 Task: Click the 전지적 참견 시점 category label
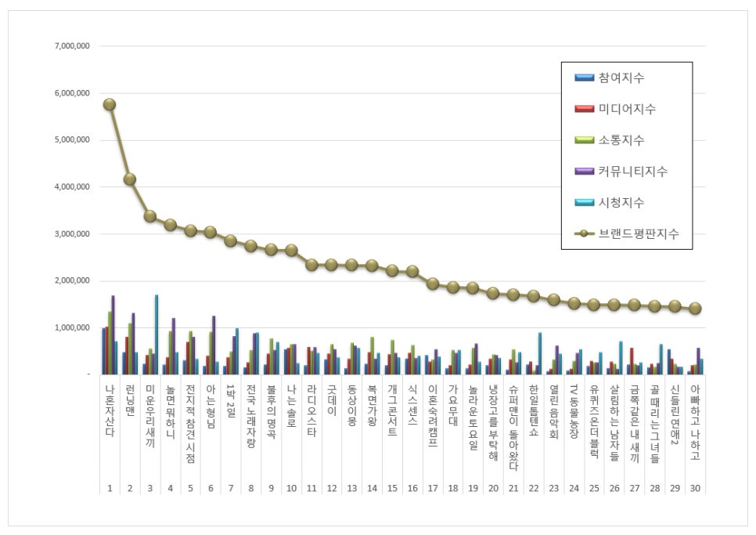click(x=190, y=424)
